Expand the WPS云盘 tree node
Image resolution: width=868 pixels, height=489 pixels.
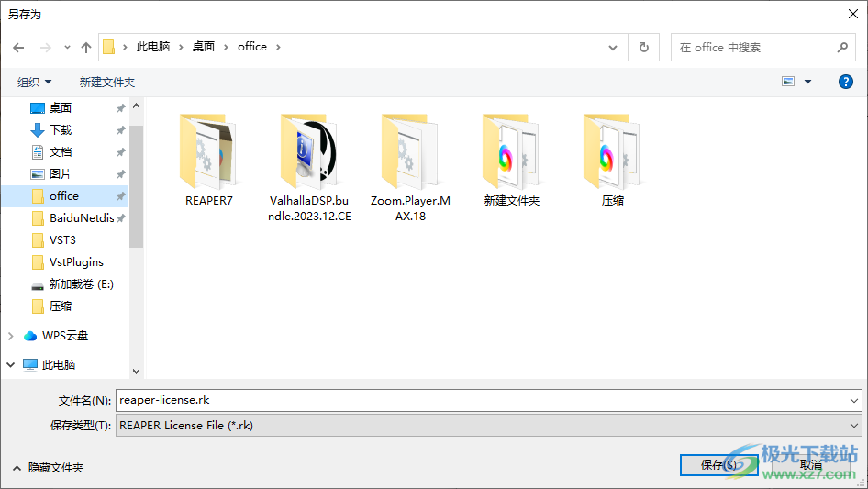[x=11, y=336]
